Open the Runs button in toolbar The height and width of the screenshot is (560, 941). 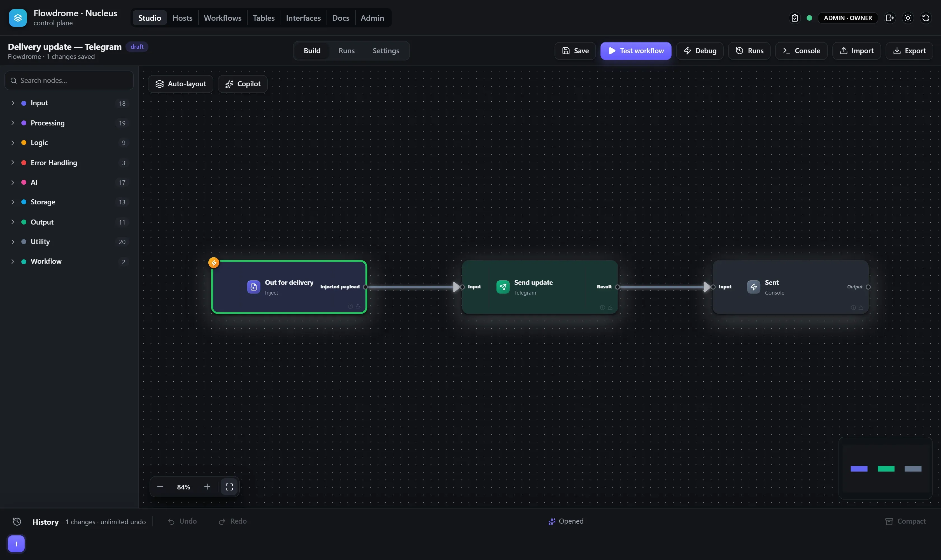[x=749, y=51]
